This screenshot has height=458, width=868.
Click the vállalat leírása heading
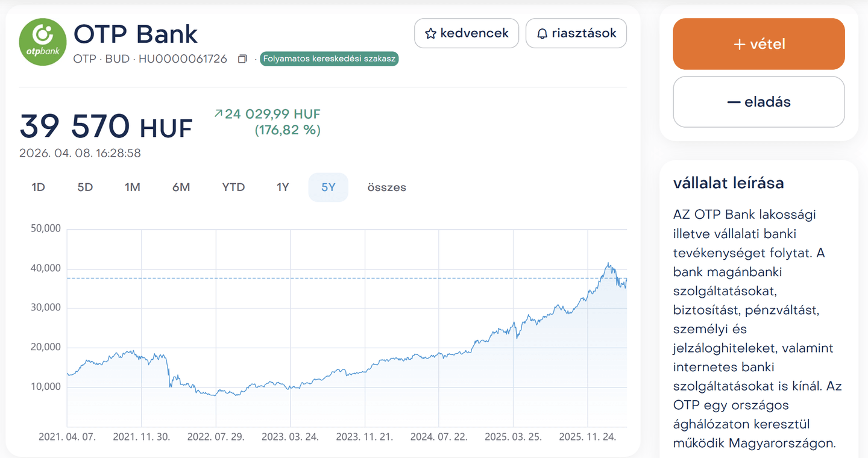click(x=728, y=183)
